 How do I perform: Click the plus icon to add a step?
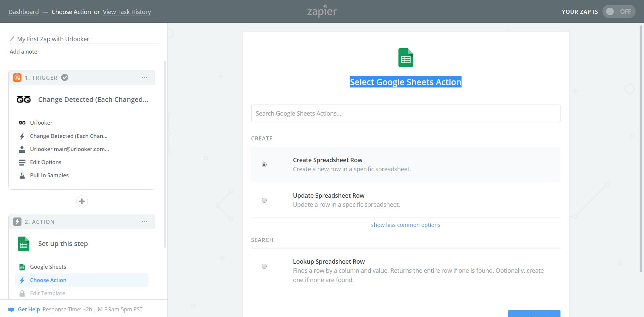(82, 201)
